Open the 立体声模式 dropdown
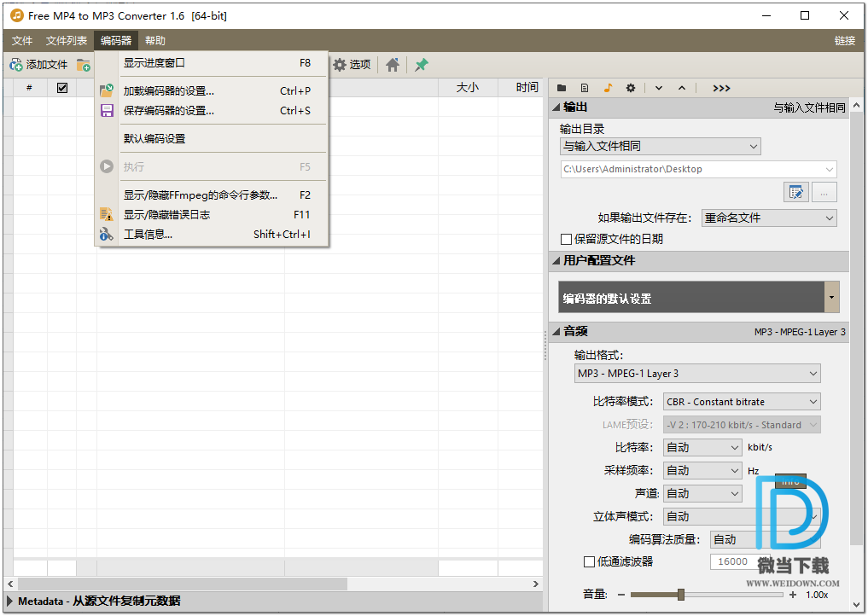Screen dimensions: 868x616 coord(742,516)
